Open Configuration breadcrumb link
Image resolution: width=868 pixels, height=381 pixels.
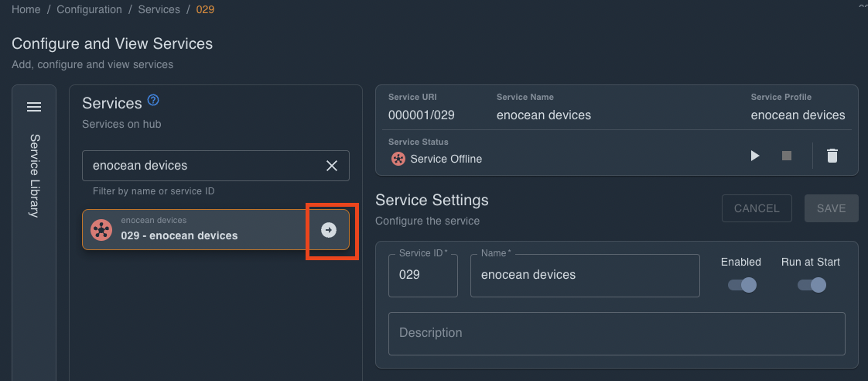click(x=89, y=10)
